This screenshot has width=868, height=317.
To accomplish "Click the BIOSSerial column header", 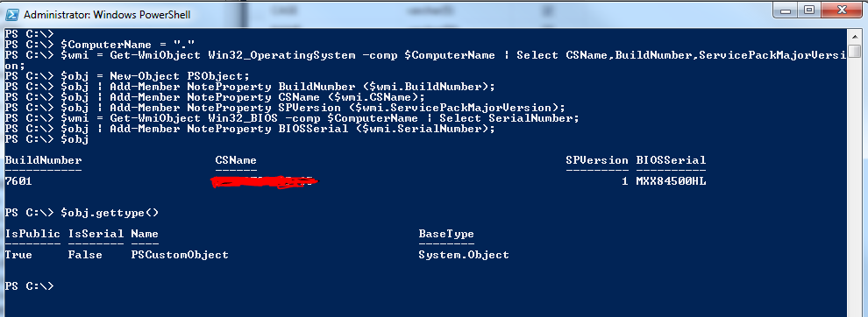I will coord(671,160).
